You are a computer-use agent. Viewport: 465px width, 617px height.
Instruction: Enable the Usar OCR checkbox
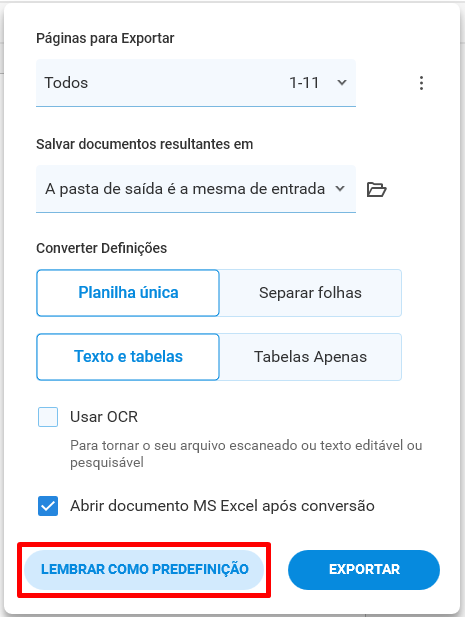[x=48, y=417]
